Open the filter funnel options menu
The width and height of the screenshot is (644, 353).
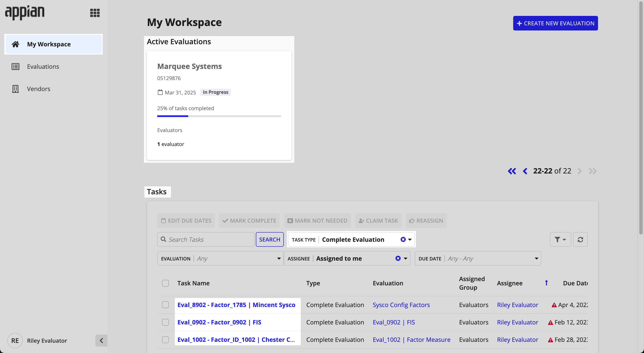[560, 240]
